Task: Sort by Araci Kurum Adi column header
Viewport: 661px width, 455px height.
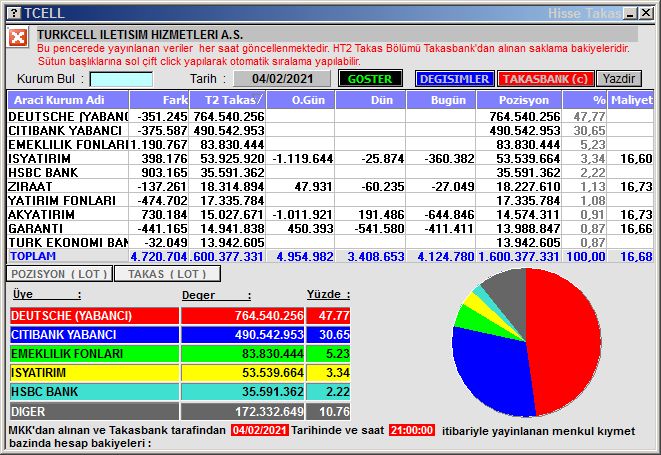Action: 68,100
